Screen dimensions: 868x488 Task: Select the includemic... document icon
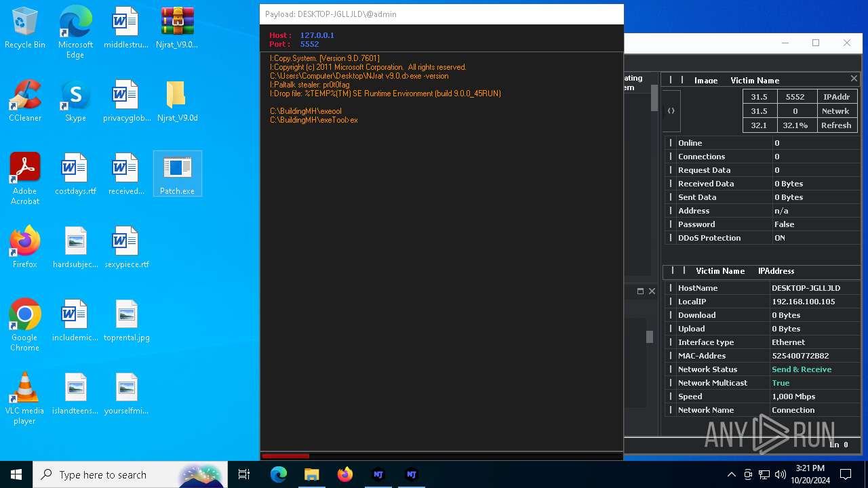coord(75,321)
